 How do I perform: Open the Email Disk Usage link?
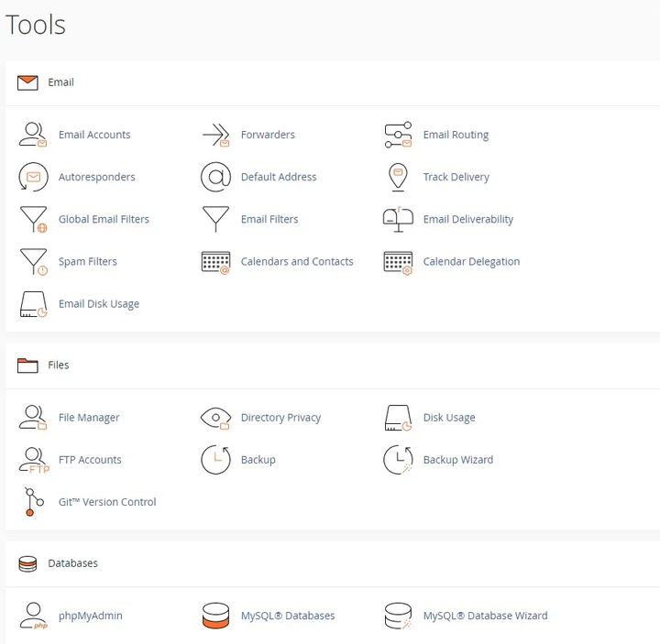(x=99, y=304)
